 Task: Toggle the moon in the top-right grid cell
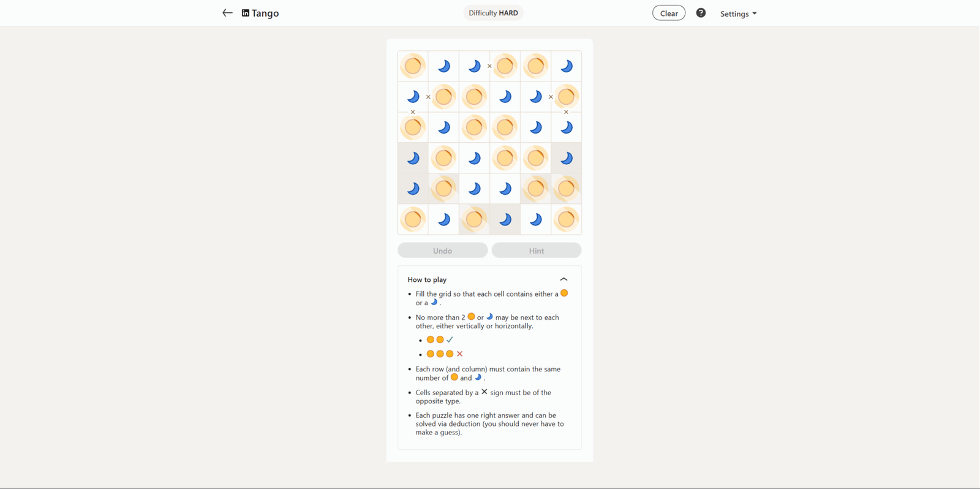pyautogui.click(x=566, y=66)
